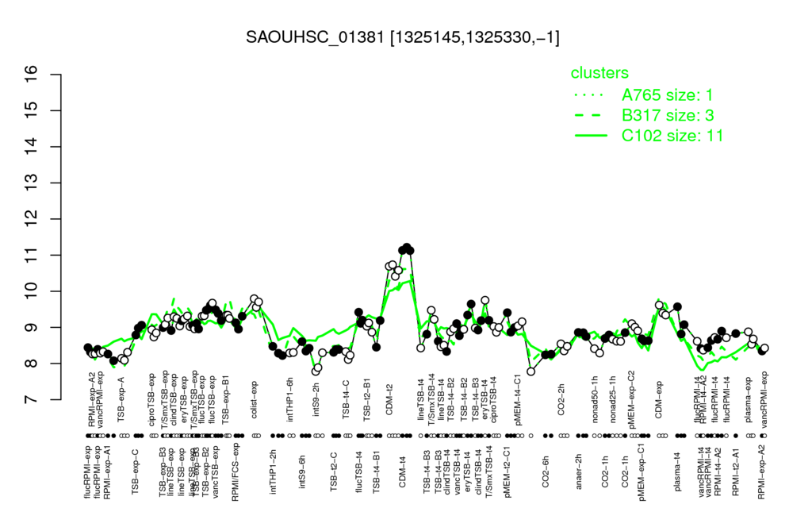Select the 'CDM-exp' condition label

point(659,400)
